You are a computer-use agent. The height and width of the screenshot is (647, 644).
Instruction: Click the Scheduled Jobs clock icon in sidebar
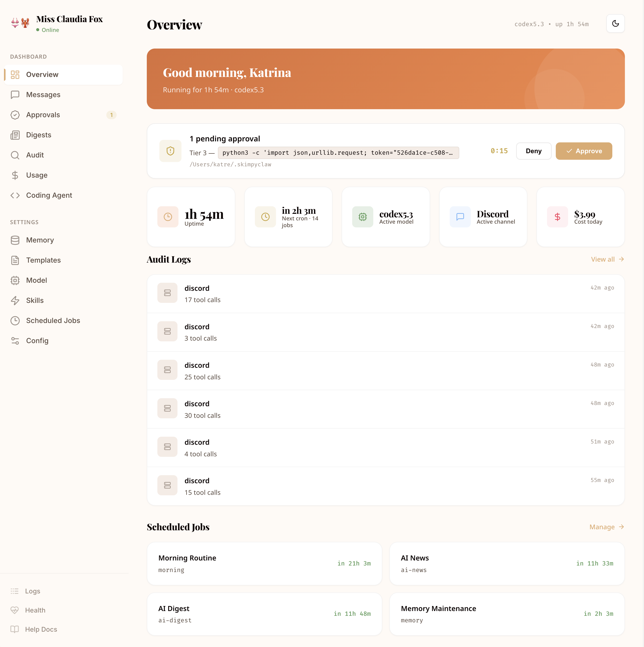pos(15,320)
